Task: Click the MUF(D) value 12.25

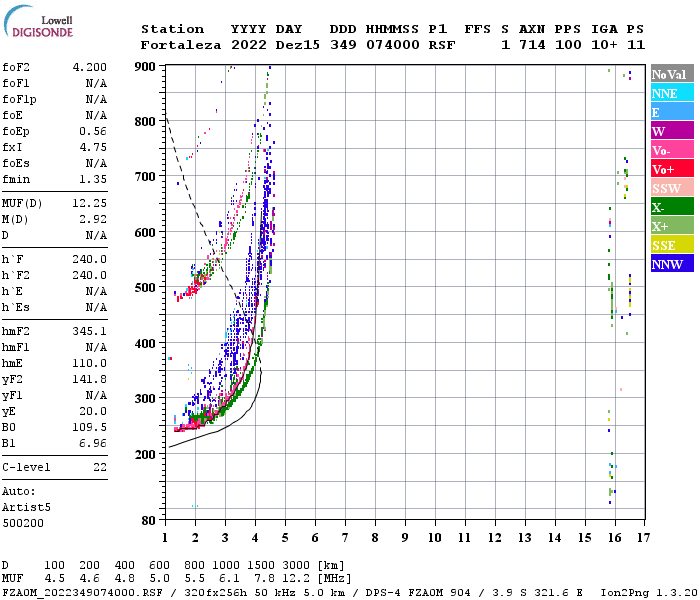Action: (90, 203)
